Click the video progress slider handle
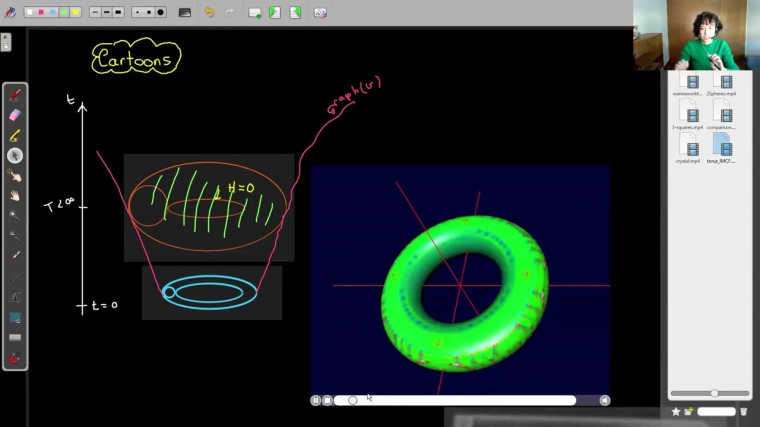This screenshot has width=760, height=427. [x=353, y=400]
